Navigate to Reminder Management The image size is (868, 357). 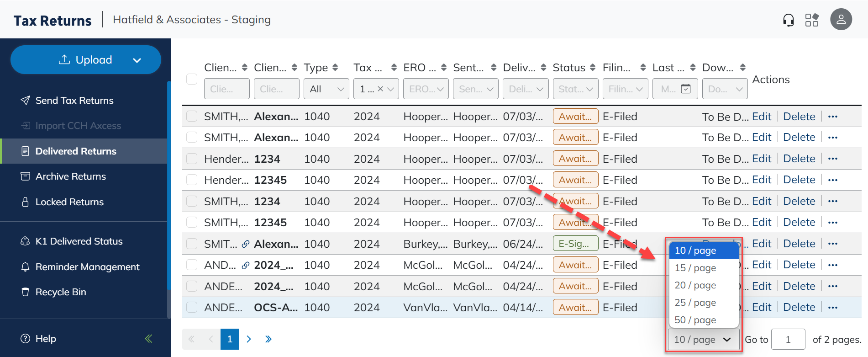click(87, 267)
